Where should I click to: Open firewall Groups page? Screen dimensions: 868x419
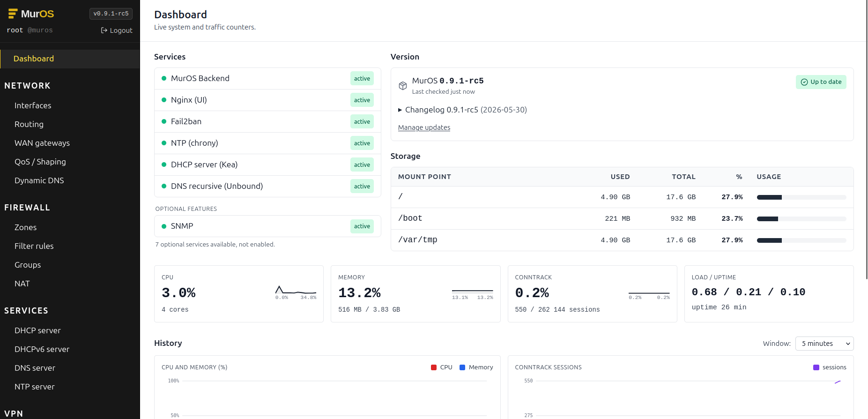click(x=28, y=265)
